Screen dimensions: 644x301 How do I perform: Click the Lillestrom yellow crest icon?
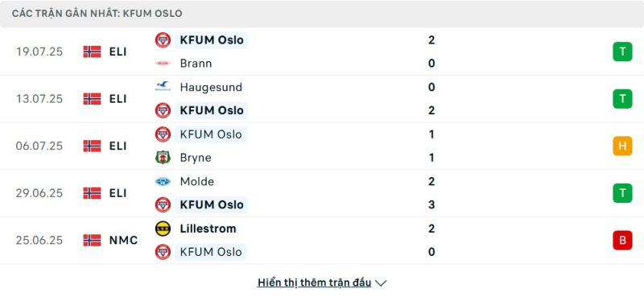tap(163, 229)
